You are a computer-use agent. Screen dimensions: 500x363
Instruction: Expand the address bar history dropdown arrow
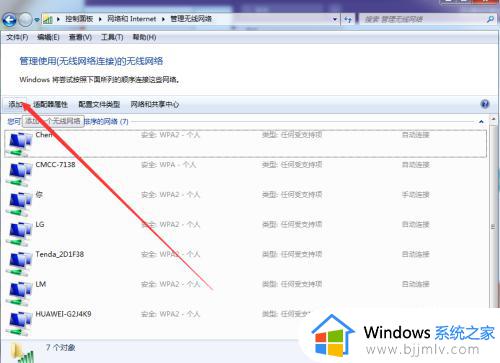[335, 19]
